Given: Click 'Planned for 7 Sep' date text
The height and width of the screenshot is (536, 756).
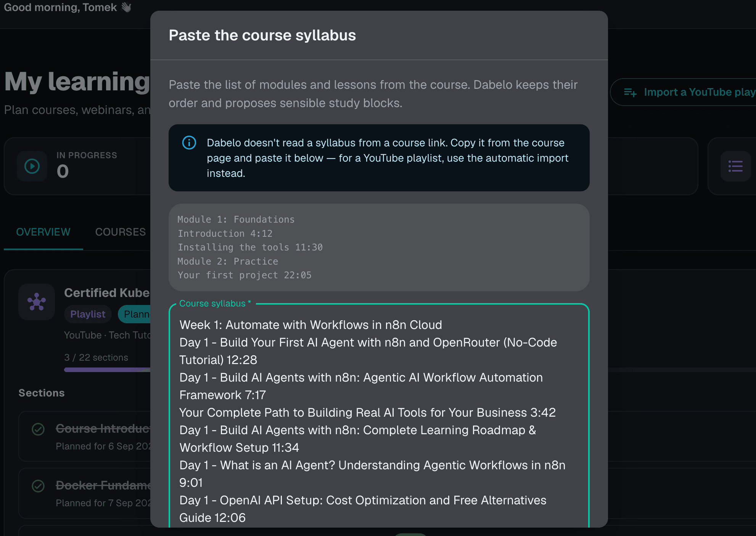Looking at the screenshot, I should click(103, 503).
